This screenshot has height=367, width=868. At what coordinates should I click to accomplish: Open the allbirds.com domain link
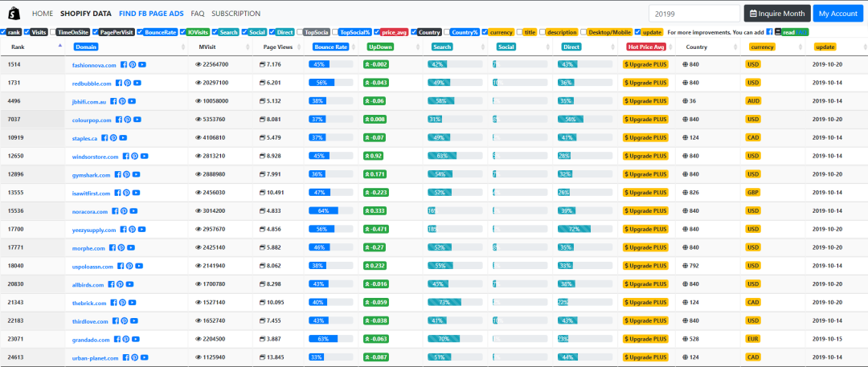(x=88, y=285)
